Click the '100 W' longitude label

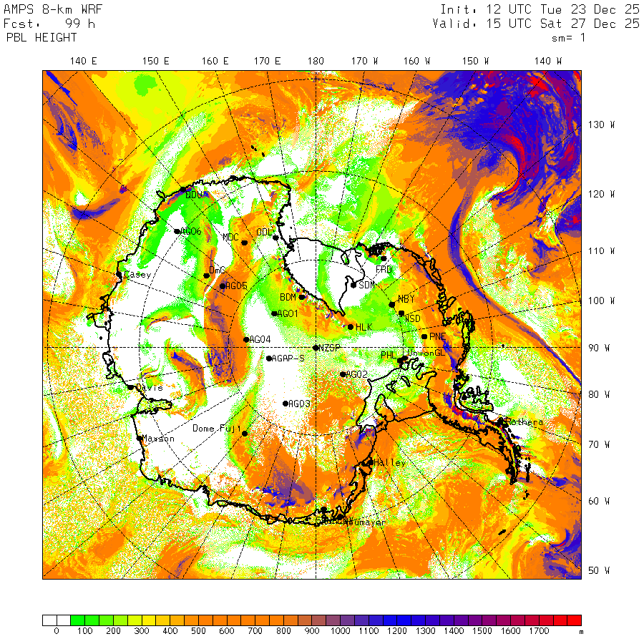(601, 301)
